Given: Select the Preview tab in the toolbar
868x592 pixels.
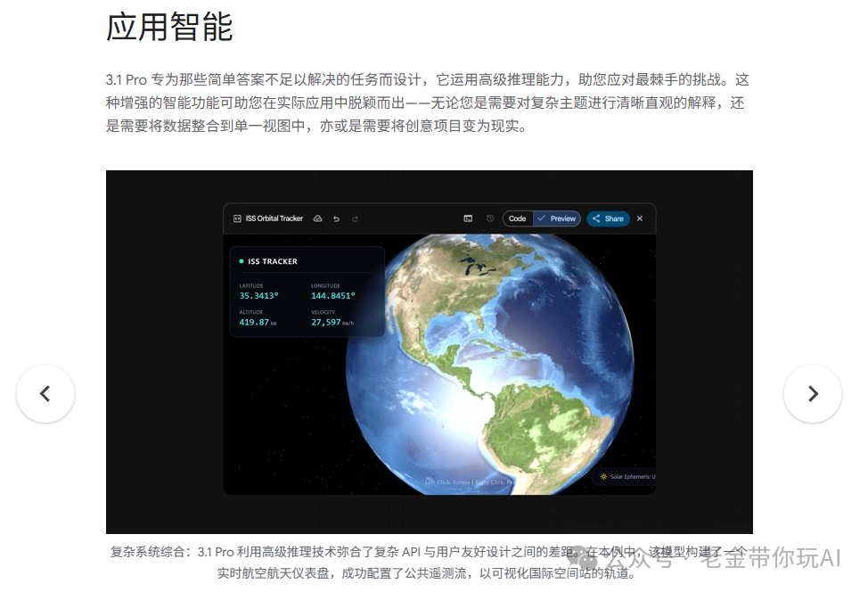Looking at the screenshot, I should 560,218.
